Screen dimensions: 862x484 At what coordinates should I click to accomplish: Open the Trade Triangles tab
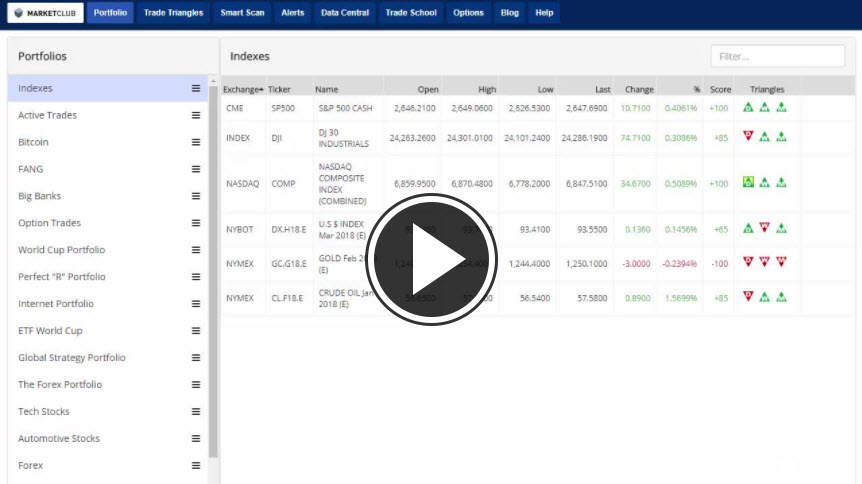click(173, 13)
